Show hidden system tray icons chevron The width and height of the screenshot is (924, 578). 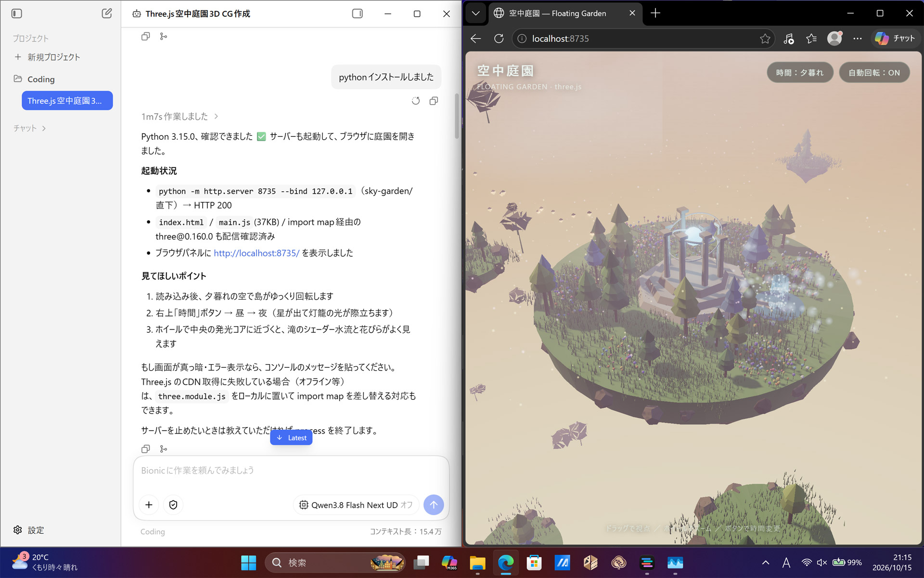coord(766,563)
